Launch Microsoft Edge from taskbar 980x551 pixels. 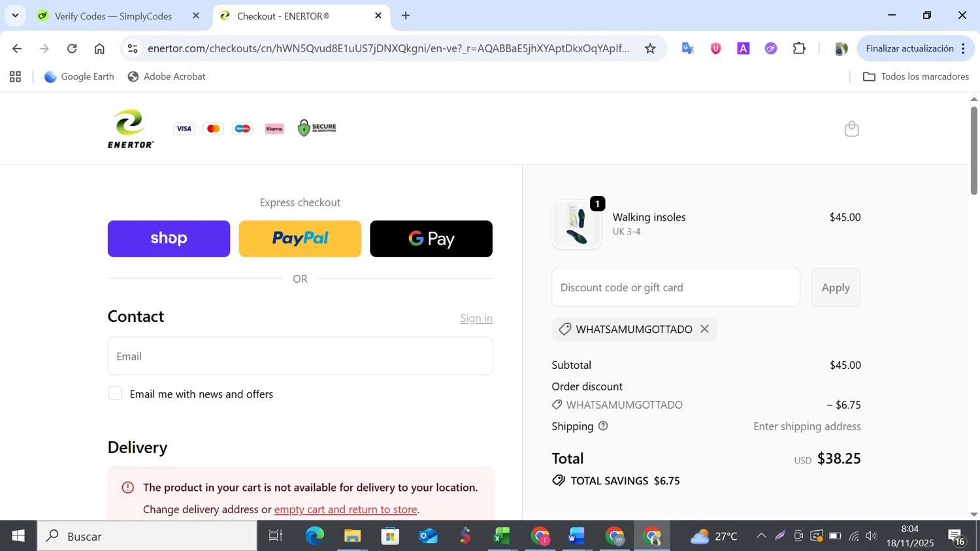tap(314, 536)
